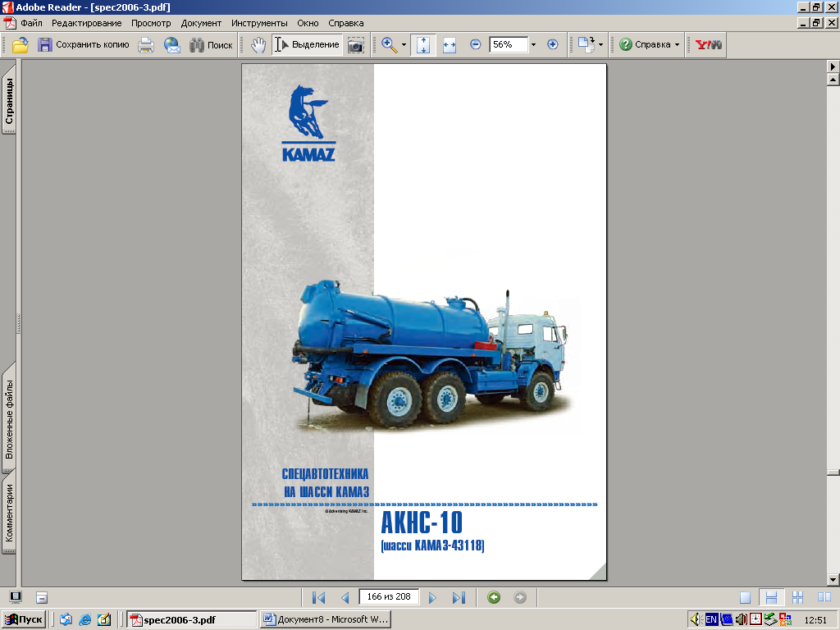Click the Yahoo search toolbar icon
The image size is (840, 630).
(708, 45)
